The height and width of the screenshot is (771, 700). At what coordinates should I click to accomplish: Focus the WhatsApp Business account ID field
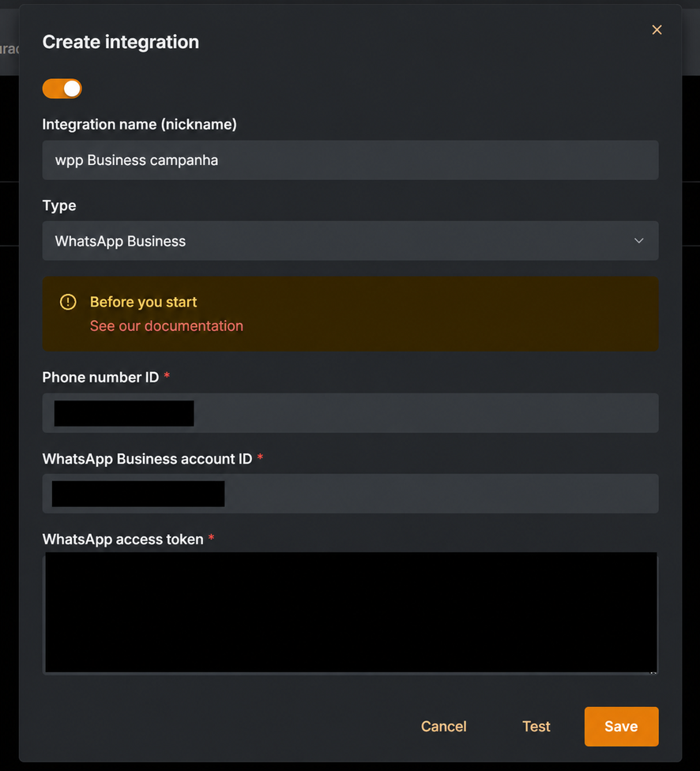point(350,494)
